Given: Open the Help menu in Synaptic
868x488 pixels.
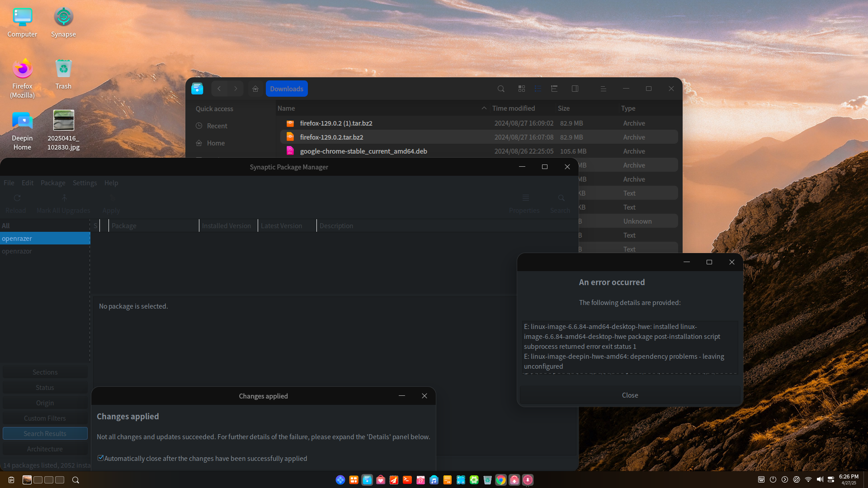Looking at the screenshot, I should click(111, 183).
